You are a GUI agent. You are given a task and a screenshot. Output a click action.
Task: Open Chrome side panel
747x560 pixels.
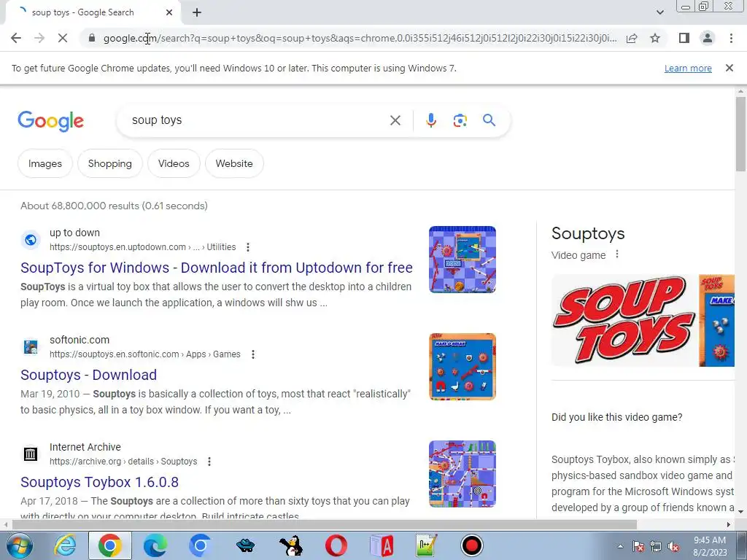684,38
